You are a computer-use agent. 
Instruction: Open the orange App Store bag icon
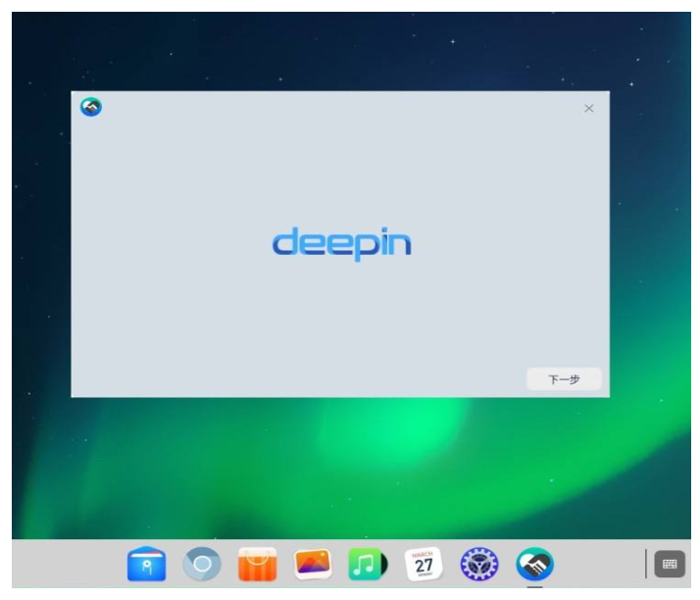click(258, 565)
